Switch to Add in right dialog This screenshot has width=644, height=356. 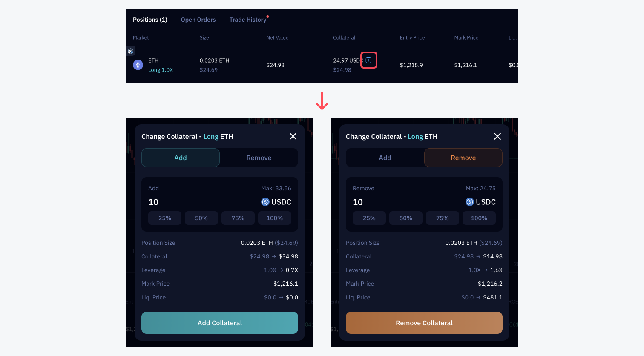(385, 158)
